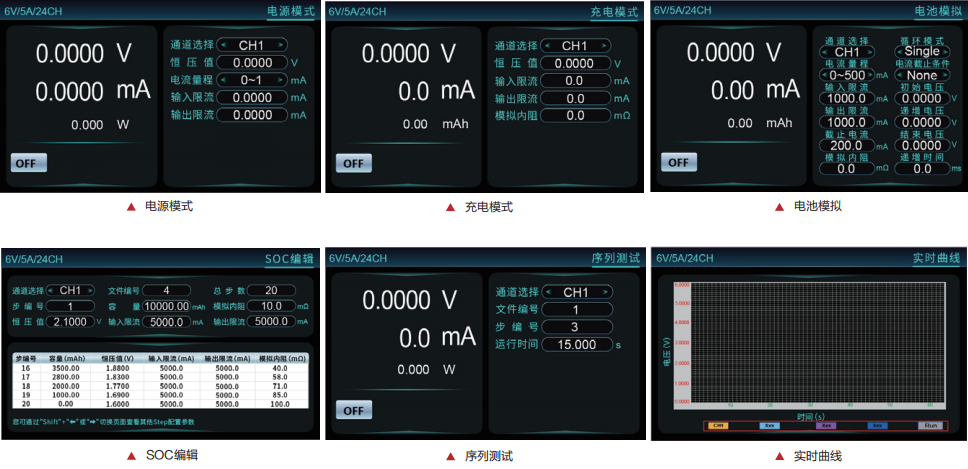968x469 pixels.
Task: Select the SOC编辑 title tab
Action: pyautogui.click(x=289, y=259)
